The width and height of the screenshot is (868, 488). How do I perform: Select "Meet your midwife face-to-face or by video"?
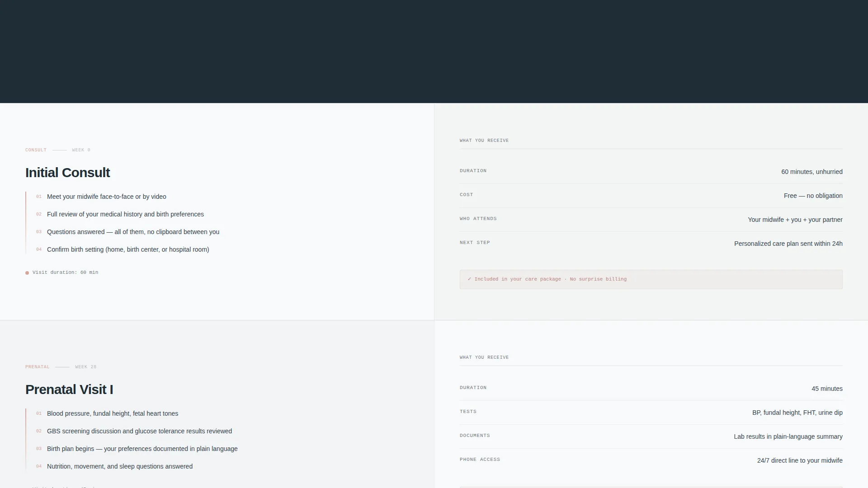click(107, 197)
